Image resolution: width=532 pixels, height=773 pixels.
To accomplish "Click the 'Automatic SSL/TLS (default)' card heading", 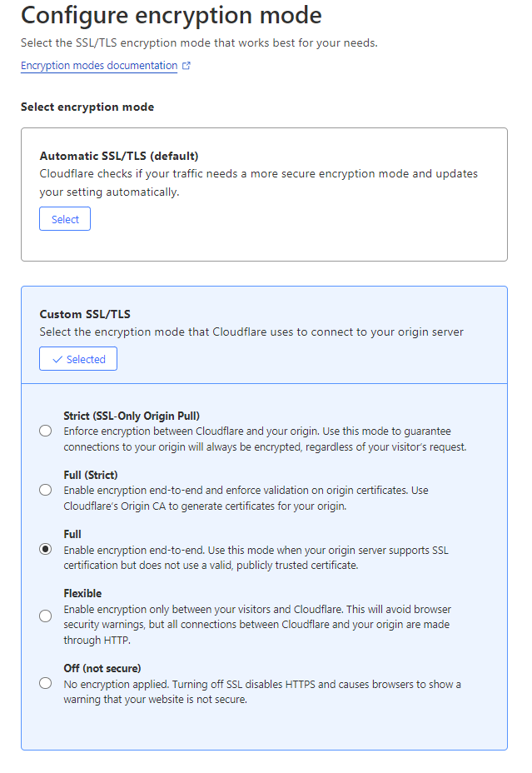I will [x=119, y=157].
